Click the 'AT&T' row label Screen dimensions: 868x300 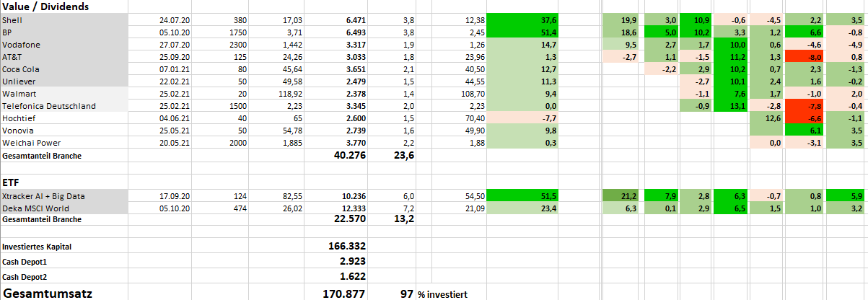coord(64,57)
